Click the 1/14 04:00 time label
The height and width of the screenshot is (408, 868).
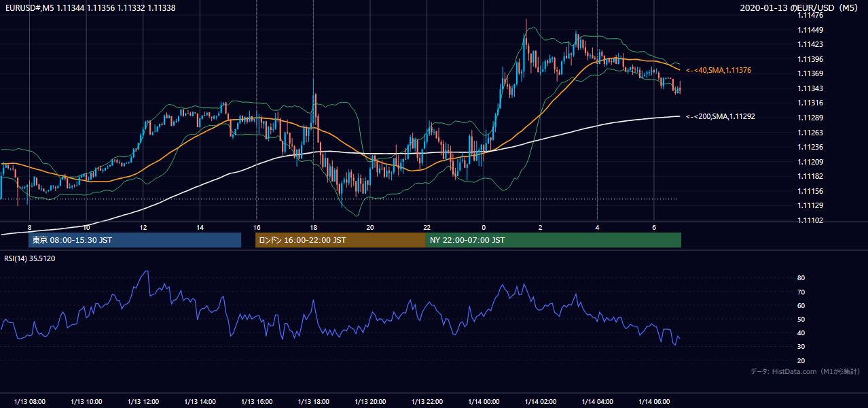pos(597,402)
